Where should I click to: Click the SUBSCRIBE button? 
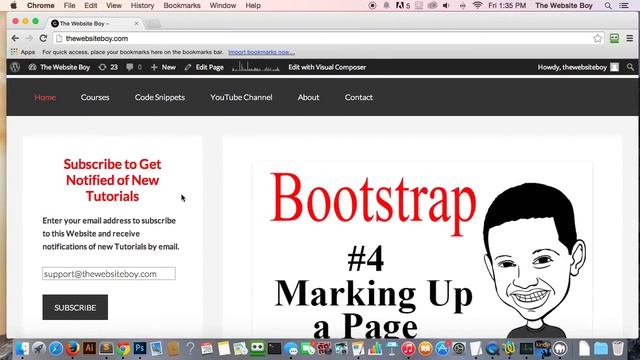tap(75, 307)
